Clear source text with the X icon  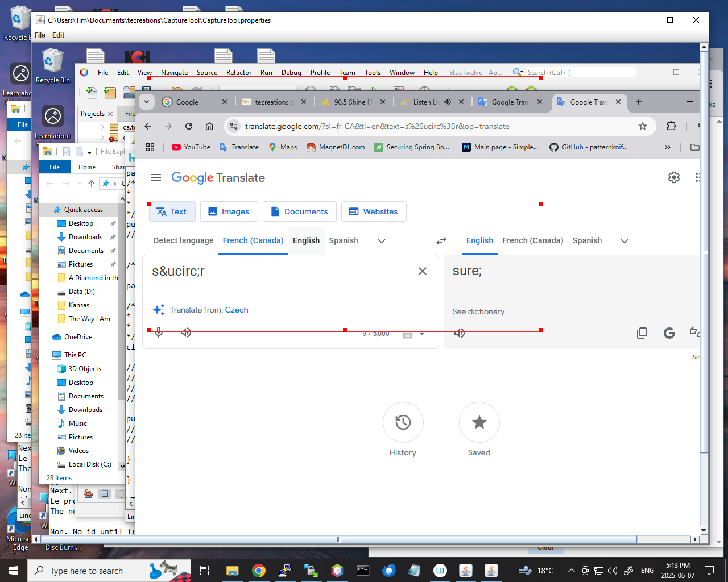[x=423, y=271]
